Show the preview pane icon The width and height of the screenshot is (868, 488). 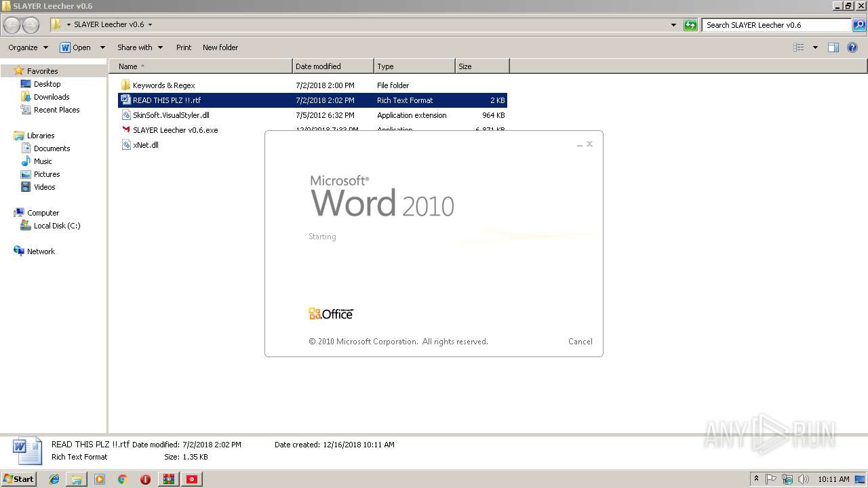click(833, 47)
